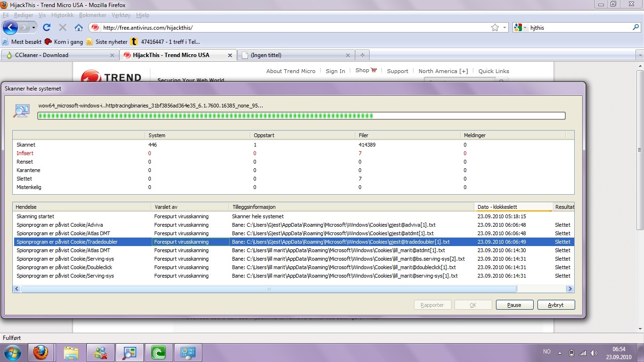Screen dimensions: 644x362
Task: Open the last taskbar icon, the monitor app
Action: click(x=188, y=353)
